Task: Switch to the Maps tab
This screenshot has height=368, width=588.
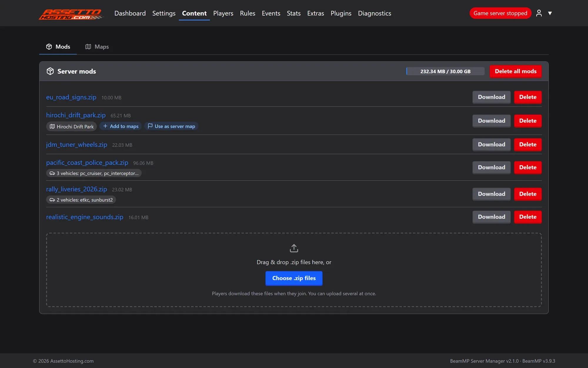Action: pos(97,47)
